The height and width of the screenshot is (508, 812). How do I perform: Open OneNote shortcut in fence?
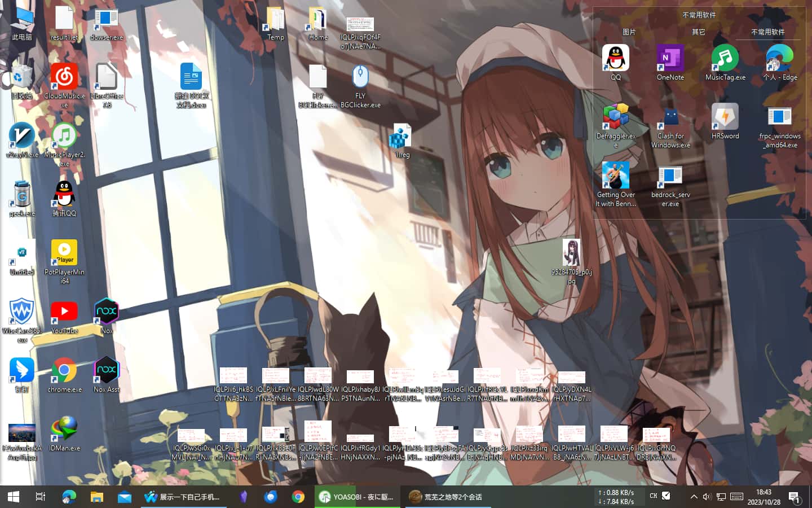point(670,59)
